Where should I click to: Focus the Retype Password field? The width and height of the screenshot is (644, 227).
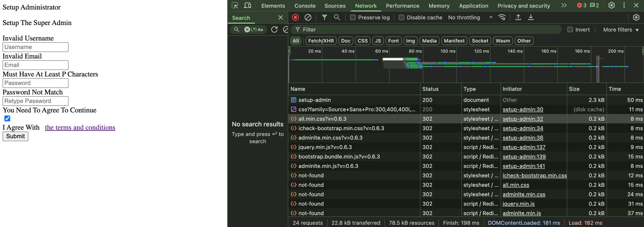tap(35, 101)
